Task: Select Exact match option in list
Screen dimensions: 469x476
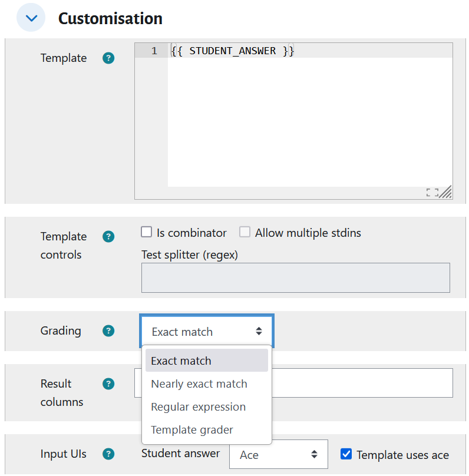Action: [207, 361]
